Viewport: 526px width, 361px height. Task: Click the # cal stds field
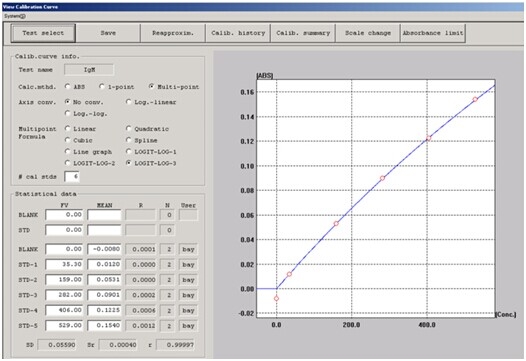pos(72,176)
